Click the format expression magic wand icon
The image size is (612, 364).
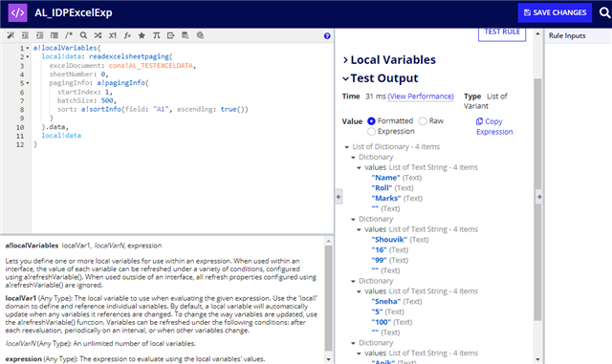pos(11,35)
